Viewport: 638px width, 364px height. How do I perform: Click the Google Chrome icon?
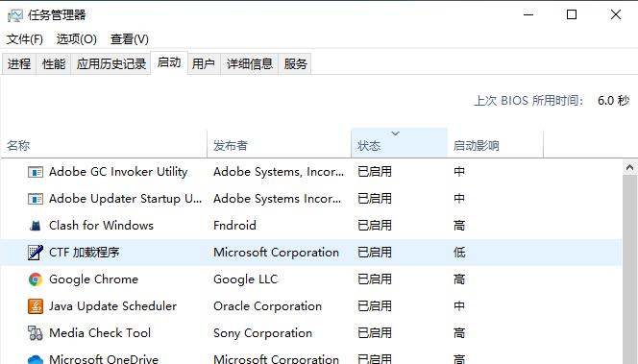click(x=36, y=279)
